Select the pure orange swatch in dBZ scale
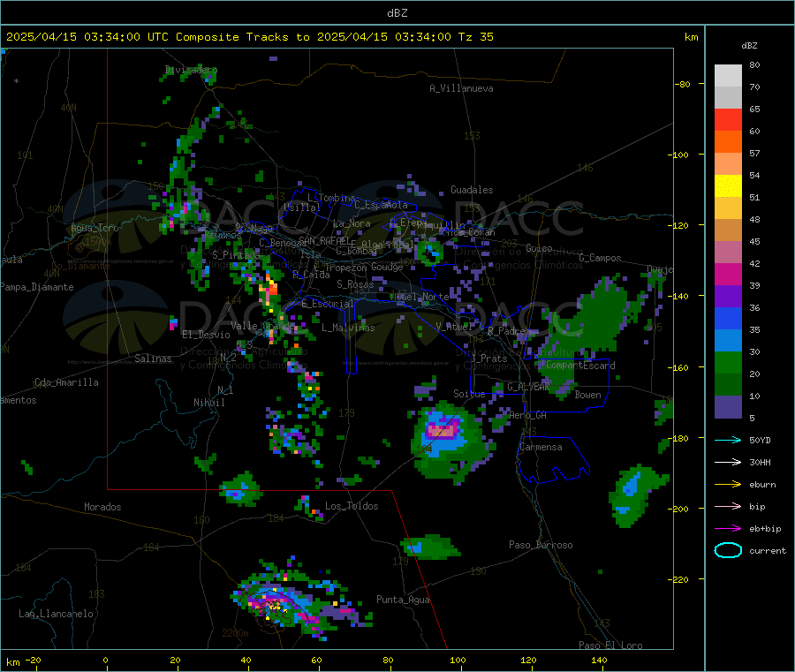Viewport: 795px width, 672px height. tap(728, 142)
